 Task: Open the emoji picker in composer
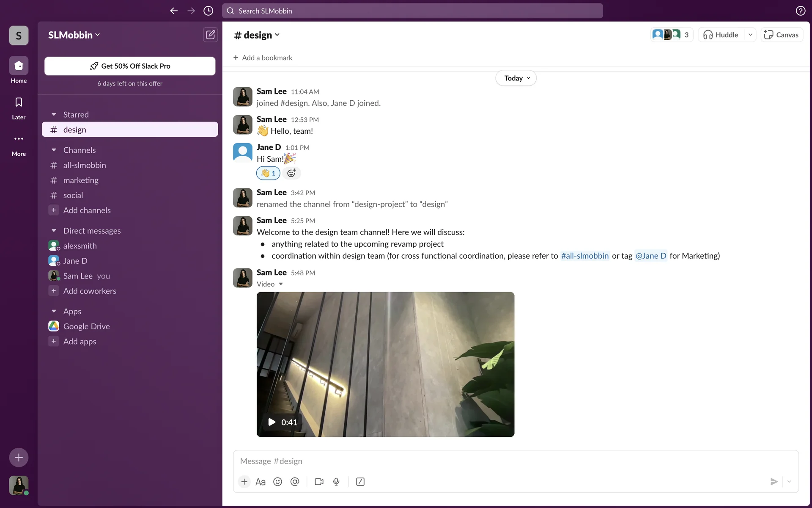[x=277, y=482]
